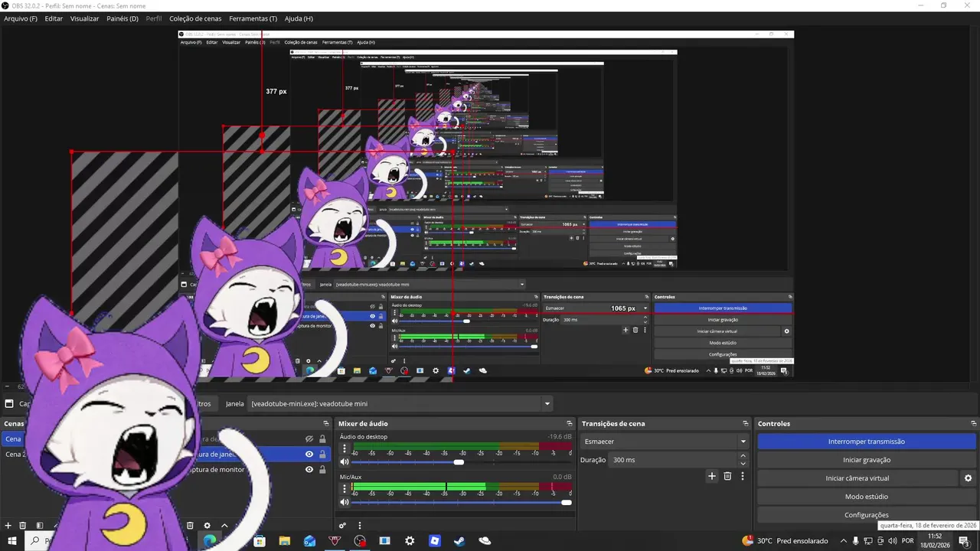Switch to Modo estúdio
This screenshot has width=980, height=551.
click(x=867, y=497)
